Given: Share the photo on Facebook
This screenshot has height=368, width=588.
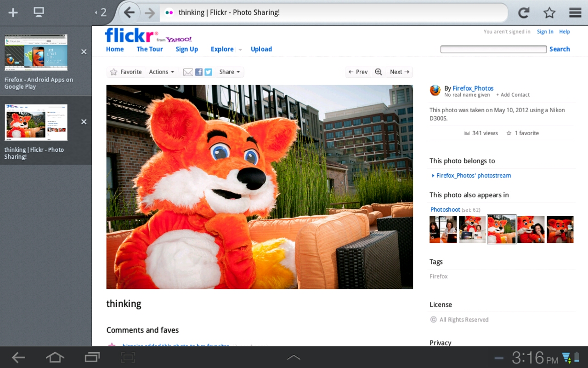Looking at the screenshot, I should 198,72.
